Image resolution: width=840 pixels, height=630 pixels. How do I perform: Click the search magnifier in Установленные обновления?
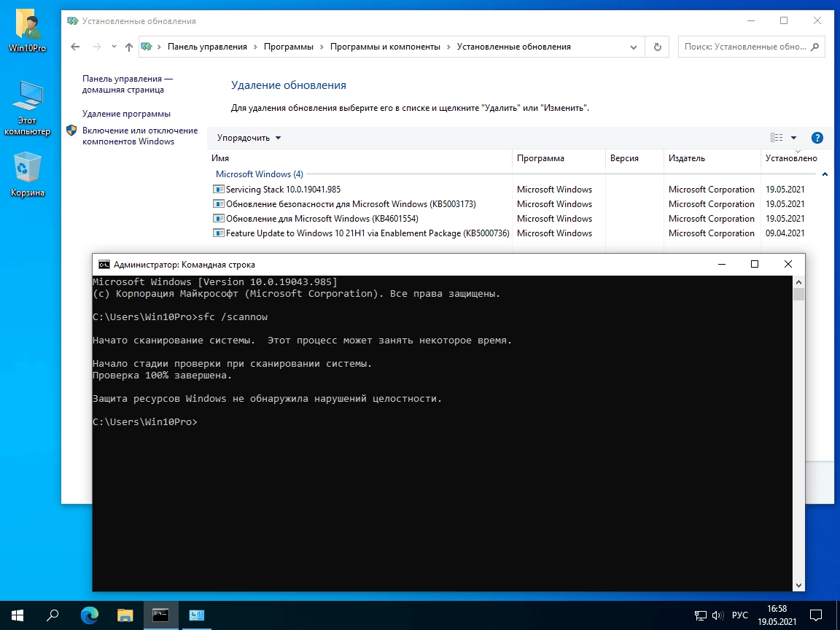[814, 47]
